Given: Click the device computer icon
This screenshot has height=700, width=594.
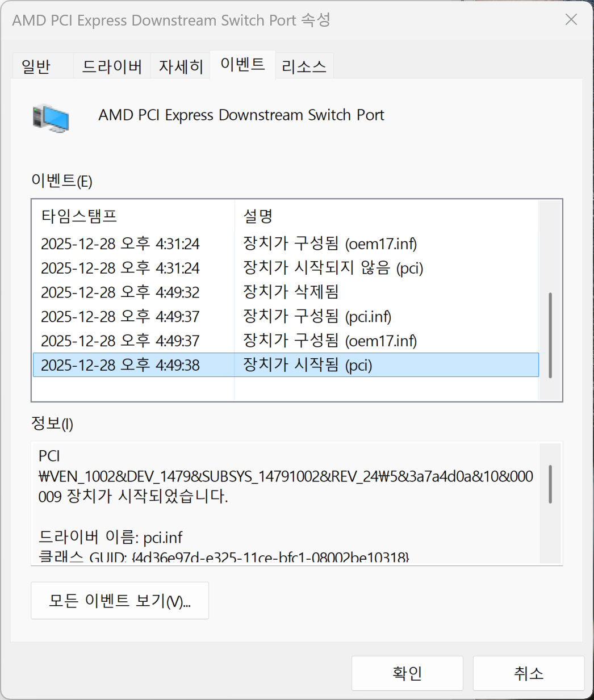Looking at the screenshot, I should [x=51, y=118].
